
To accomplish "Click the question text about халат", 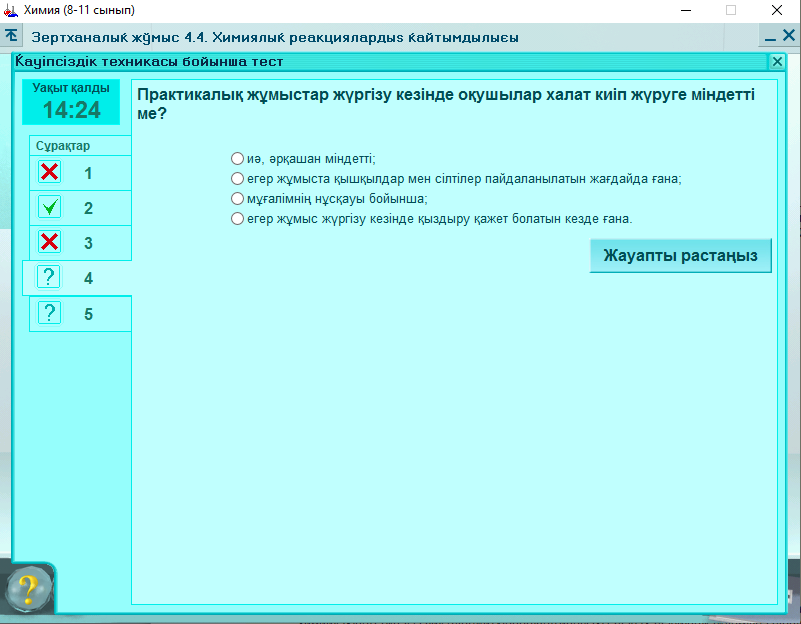I will [x=445, y=104].
